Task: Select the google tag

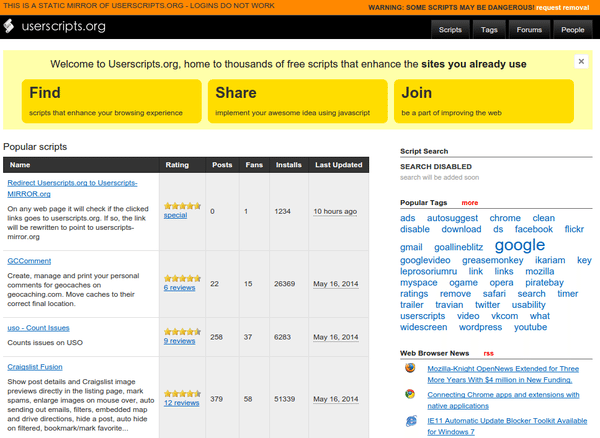Action: pos(520,245)
